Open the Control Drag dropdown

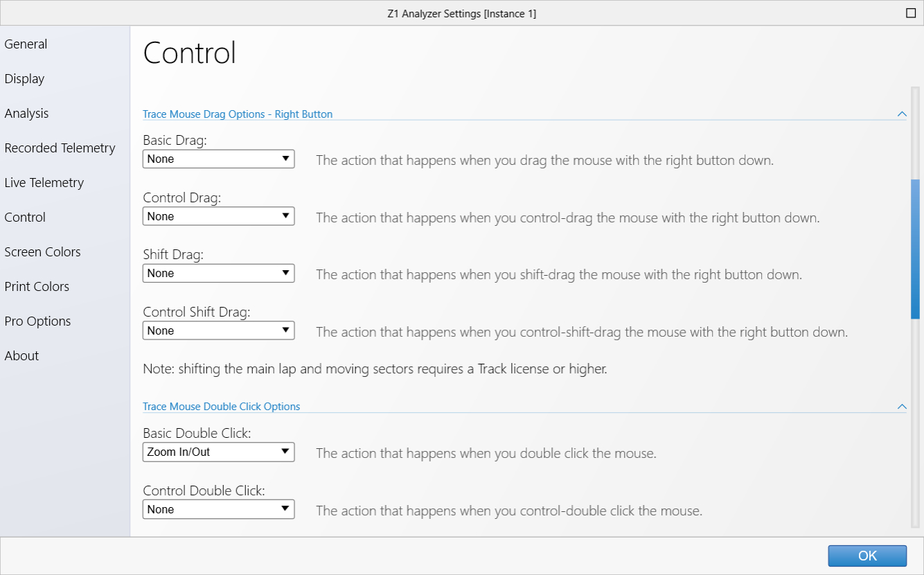pos(219,216)
